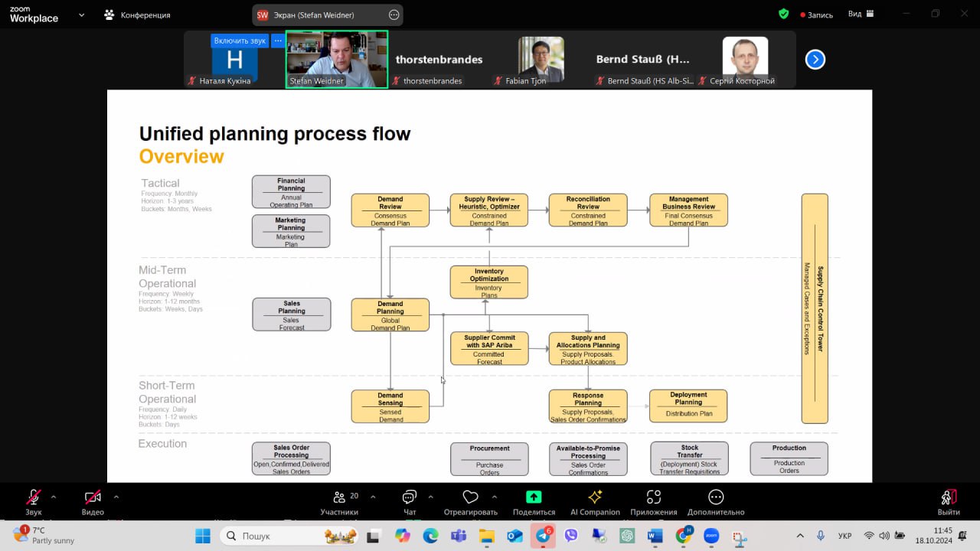Click the Sales Order Processing box
980x551 pixels.
[292, 459]
